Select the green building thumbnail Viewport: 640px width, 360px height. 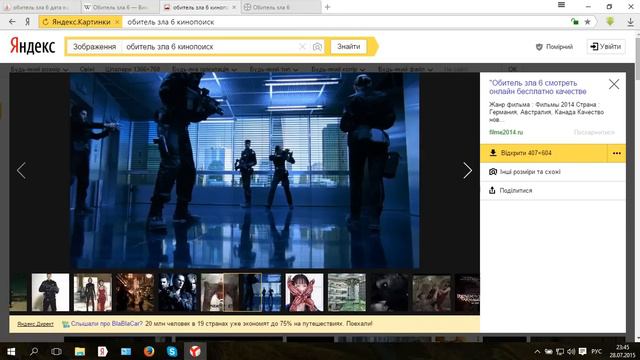347,292
